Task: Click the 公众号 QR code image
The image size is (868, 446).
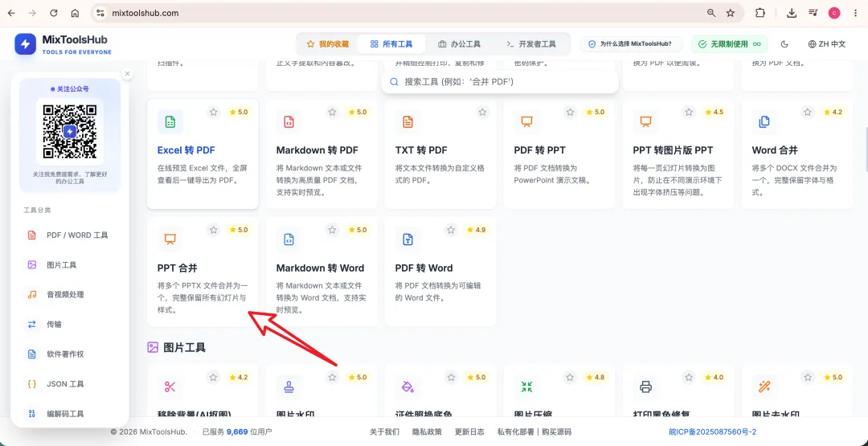Action: 70,132
